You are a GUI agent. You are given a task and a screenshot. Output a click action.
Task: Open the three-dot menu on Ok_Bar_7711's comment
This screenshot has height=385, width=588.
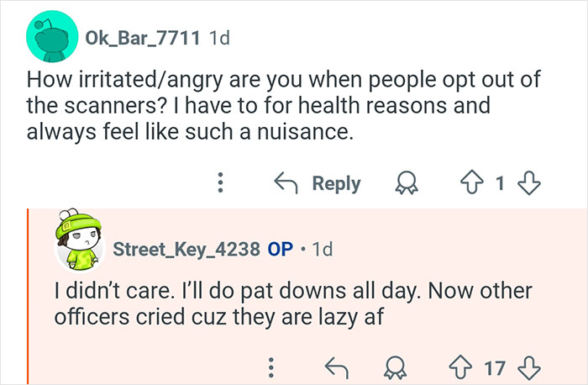pyautogui.click(x=220, y=183)
